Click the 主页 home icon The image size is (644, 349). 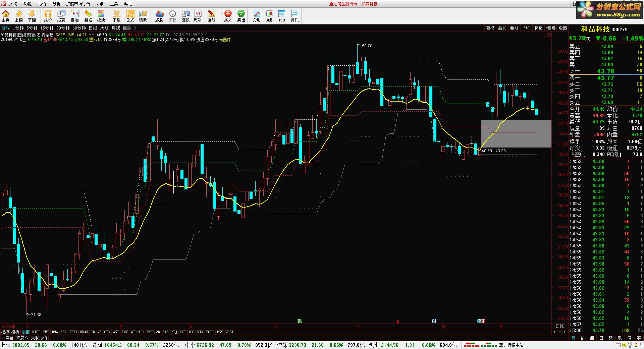6,16
